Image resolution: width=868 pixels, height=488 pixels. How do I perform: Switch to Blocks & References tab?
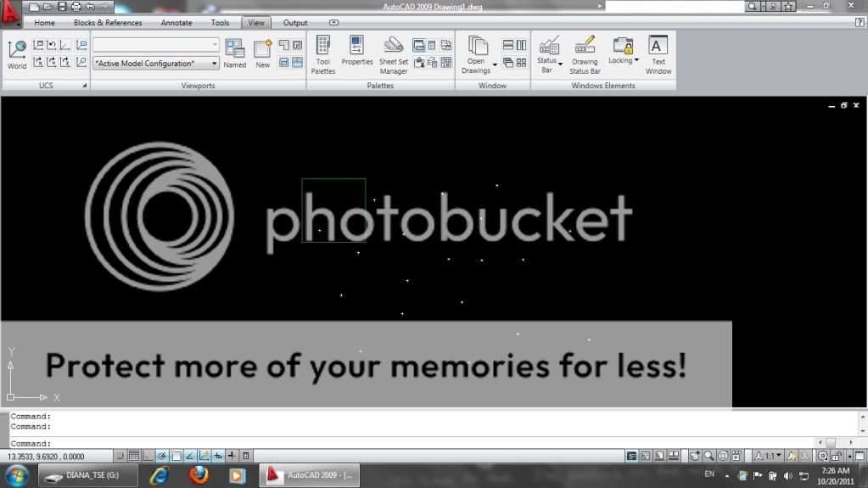[x=108, y=23]
